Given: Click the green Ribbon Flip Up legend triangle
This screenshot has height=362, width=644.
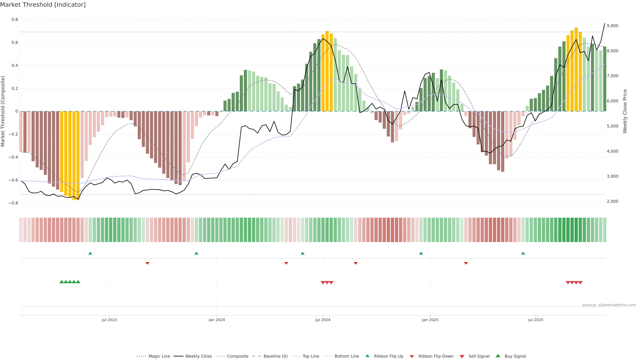Looking at the screenshot, I should (367, 356).
